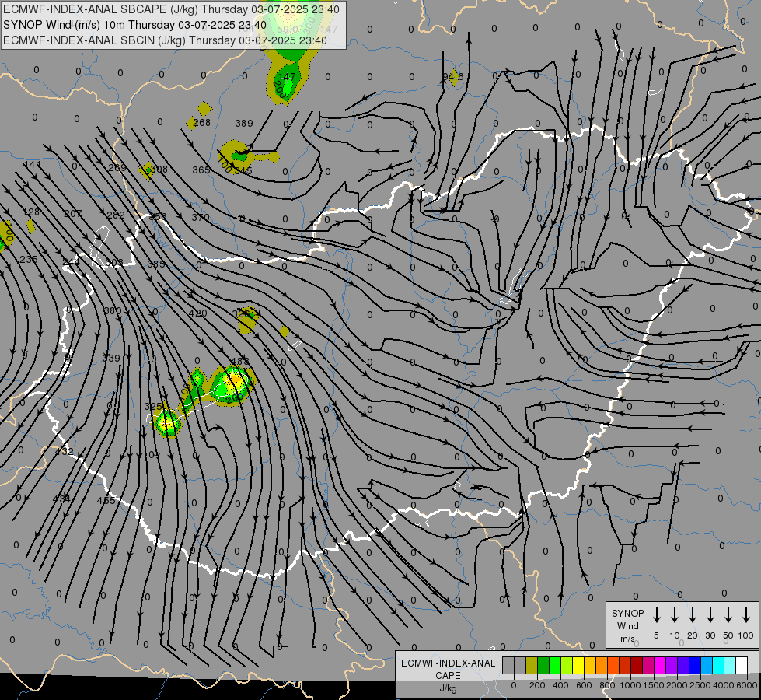
Task: Click the 420 value on the map
Action: point(198,313)
